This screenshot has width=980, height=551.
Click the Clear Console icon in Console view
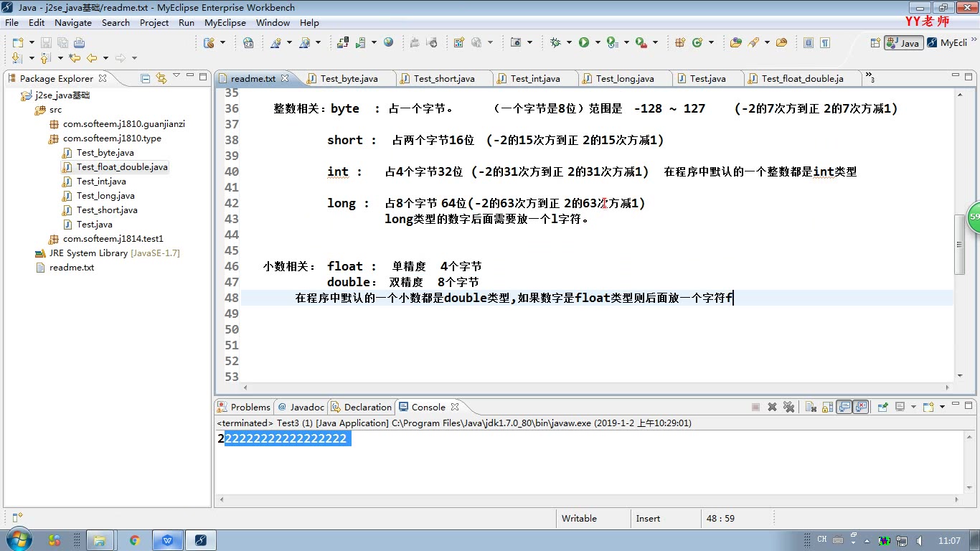tap(810, 407)
